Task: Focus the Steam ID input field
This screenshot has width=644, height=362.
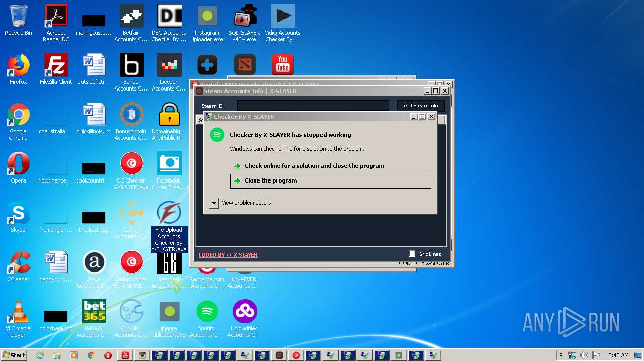Action: 313,106
